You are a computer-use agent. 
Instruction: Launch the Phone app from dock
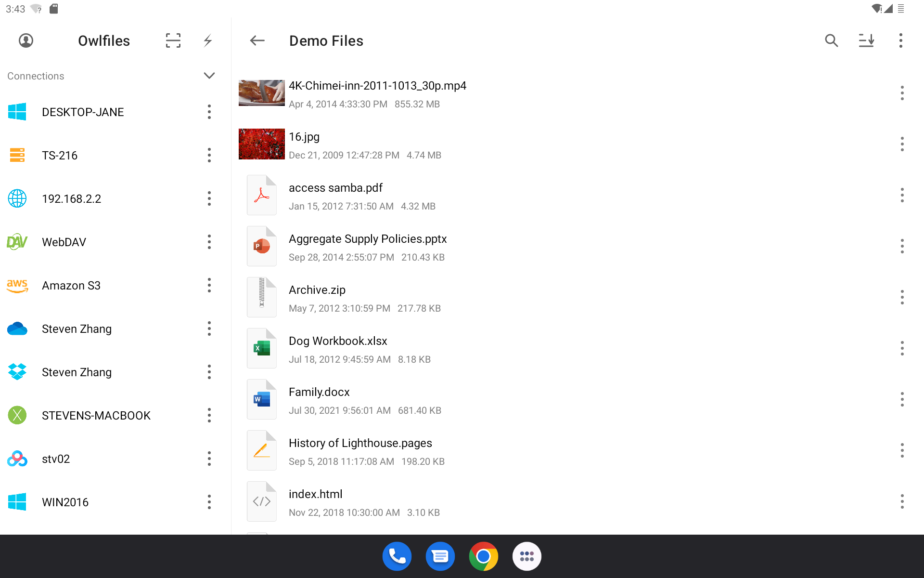(x=397, y=556)
